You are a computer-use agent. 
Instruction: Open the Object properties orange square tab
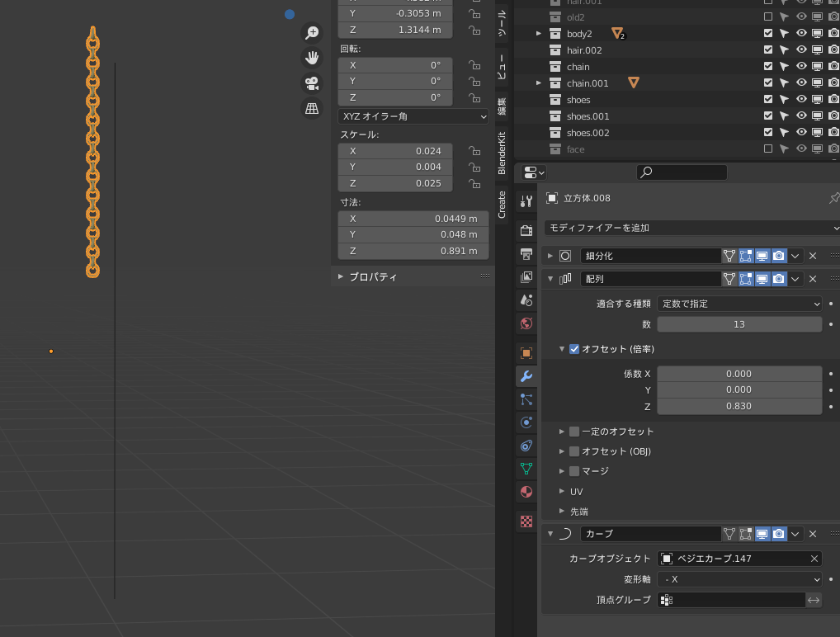526,353
